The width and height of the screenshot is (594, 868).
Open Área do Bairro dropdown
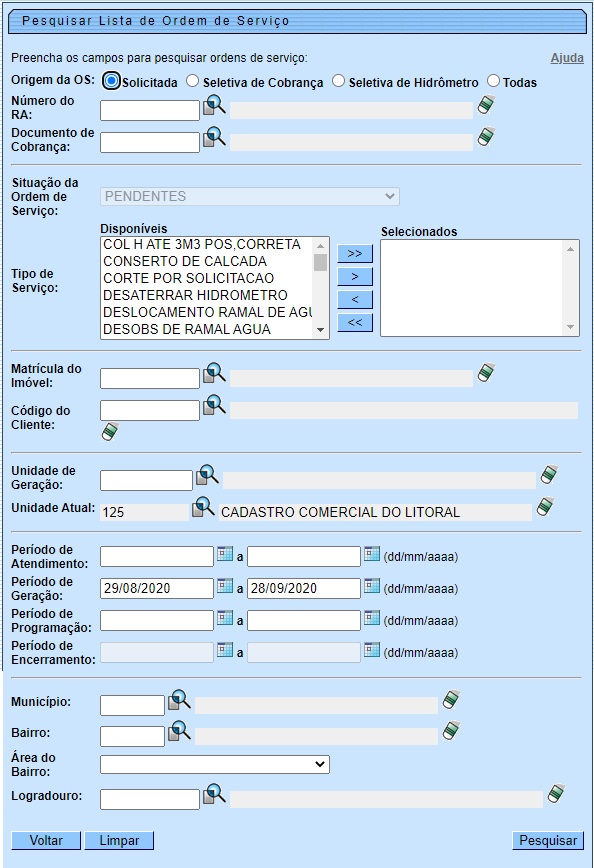[215, 764]
